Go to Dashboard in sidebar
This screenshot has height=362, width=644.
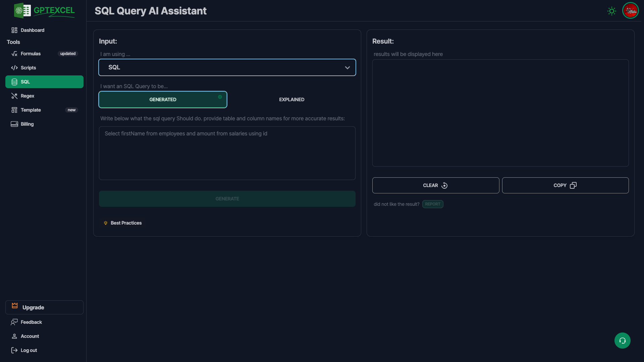coord(32,30)
